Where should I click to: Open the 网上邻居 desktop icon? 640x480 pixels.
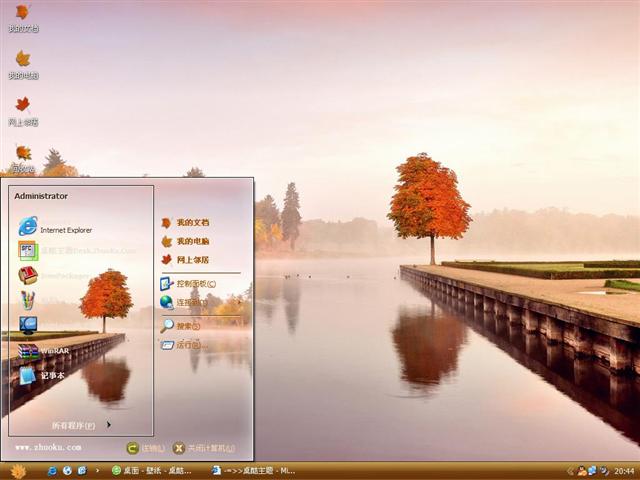23,111
